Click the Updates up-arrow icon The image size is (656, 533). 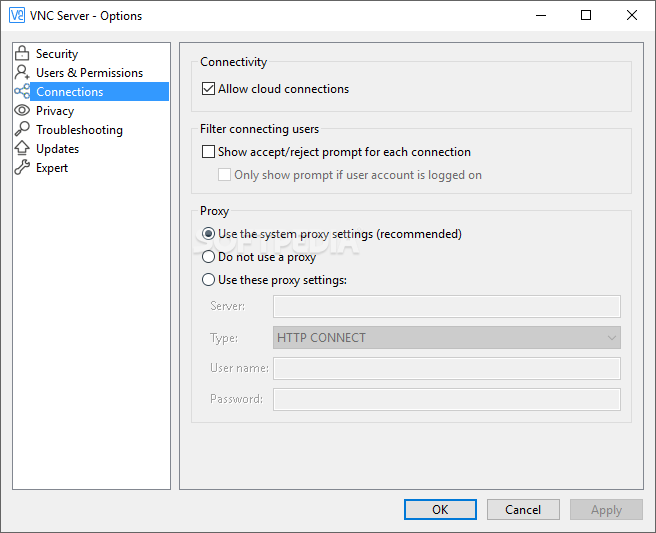click(x=22, y=148)
